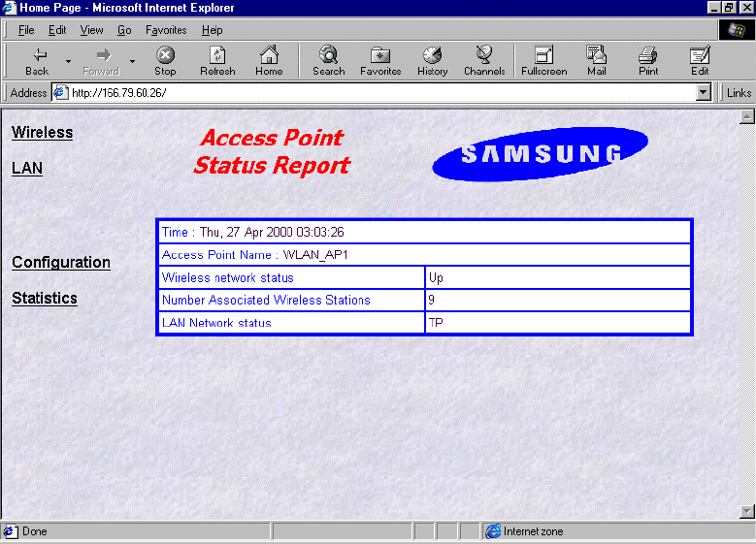Click the scrollbar down arrow
The width and height of the screenshot is (756, 544).
coord(747,512)
